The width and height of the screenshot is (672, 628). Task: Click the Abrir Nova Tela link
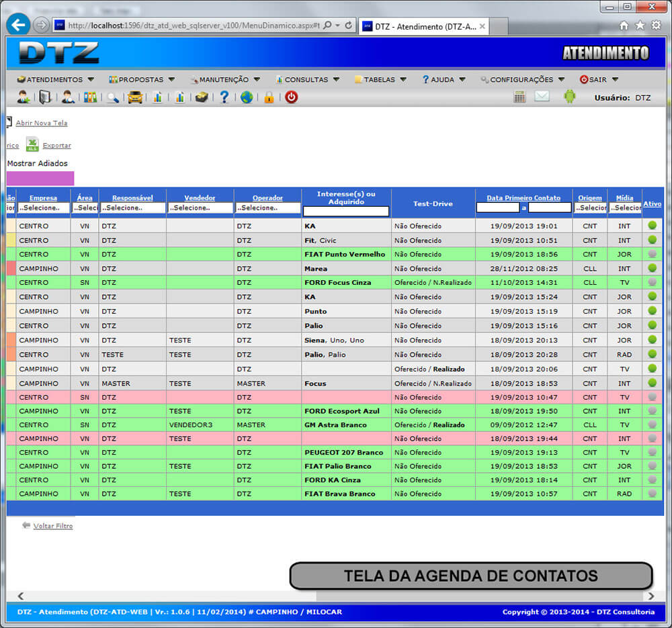point(42,123)
